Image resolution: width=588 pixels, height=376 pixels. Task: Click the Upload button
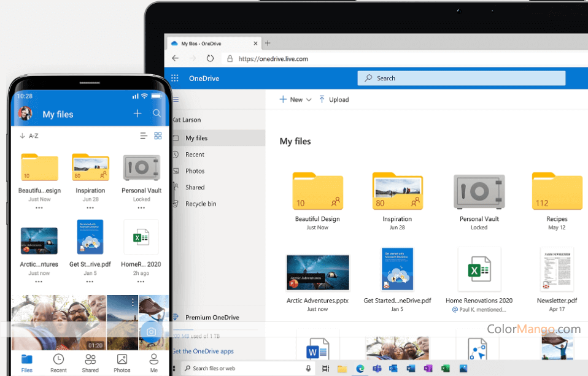point(333,99)
